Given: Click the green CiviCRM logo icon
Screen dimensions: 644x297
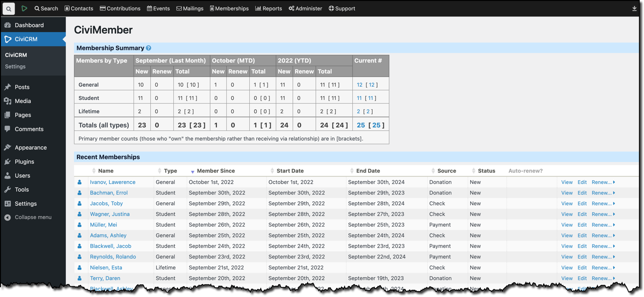Looking at the screenshot, I should pos(24,8).
